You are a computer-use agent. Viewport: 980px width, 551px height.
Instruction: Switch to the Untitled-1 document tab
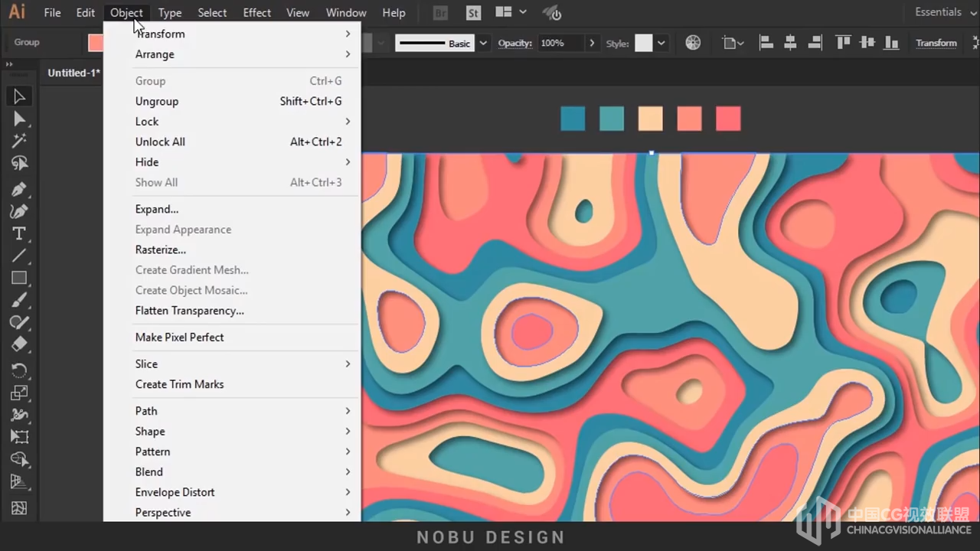click(73, 73)
